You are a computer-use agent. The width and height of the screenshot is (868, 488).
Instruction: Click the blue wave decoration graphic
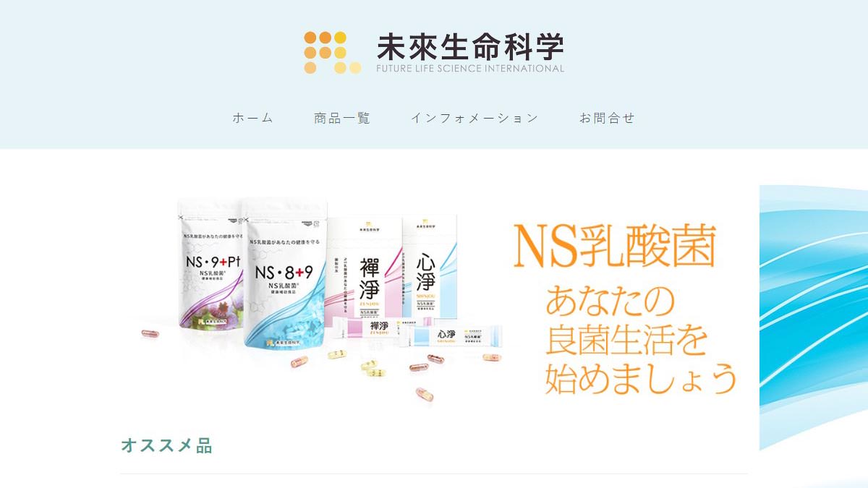coord(813,318)
